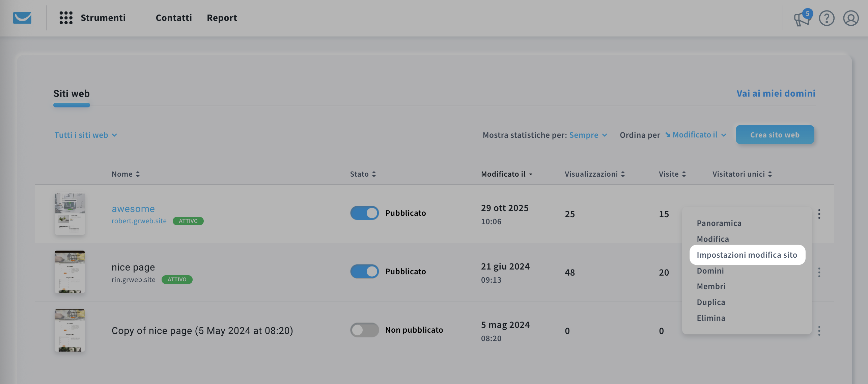Image resolution: width=868 pixels, height=384 pixels.
Task: Select Impostazioni modifica sito menu entry
Action: 747,255
